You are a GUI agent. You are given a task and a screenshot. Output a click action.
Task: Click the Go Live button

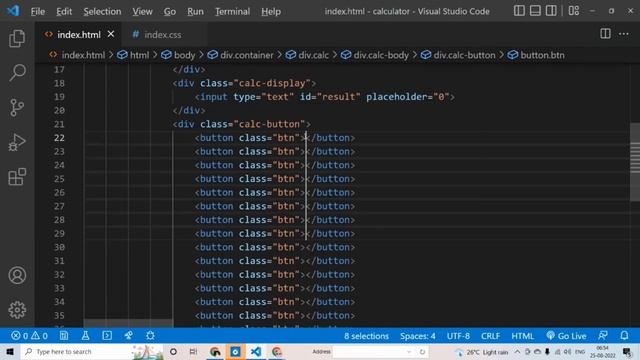(x=567, y=336)
